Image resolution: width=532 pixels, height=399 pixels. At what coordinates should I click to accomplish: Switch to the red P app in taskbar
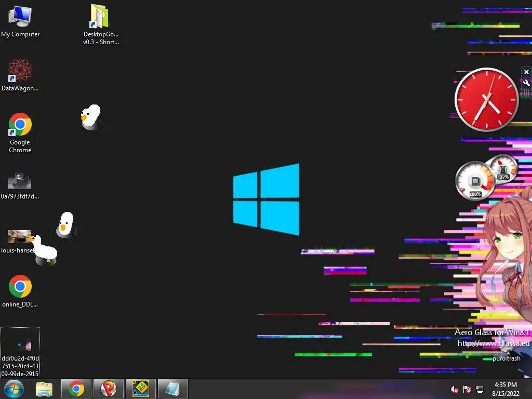click(109, 389)
